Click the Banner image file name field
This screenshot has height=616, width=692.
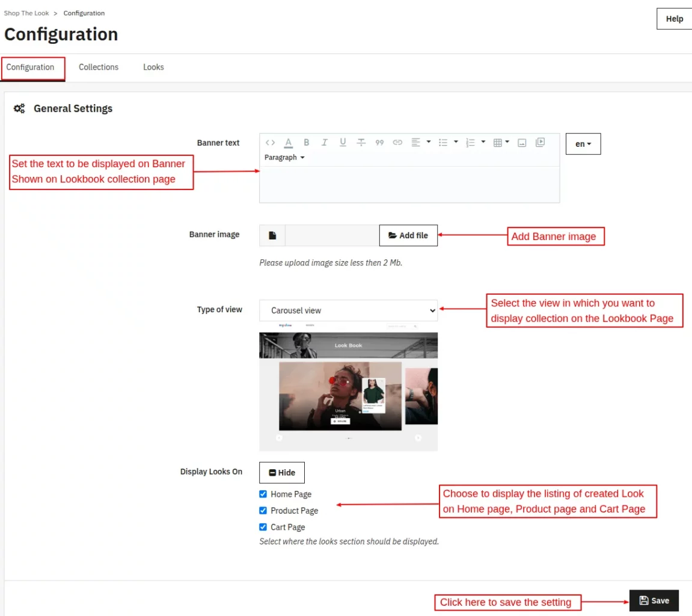pos(332,235)
